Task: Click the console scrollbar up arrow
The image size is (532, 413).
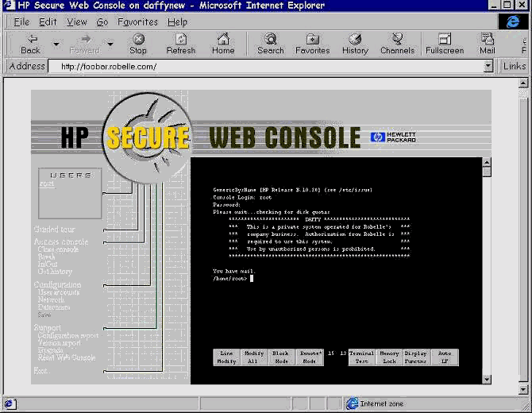Action: coord(487,163)
